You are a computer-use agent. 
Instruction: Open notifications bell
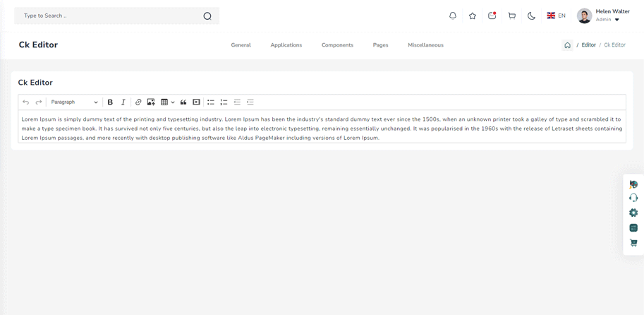[453, 16]
